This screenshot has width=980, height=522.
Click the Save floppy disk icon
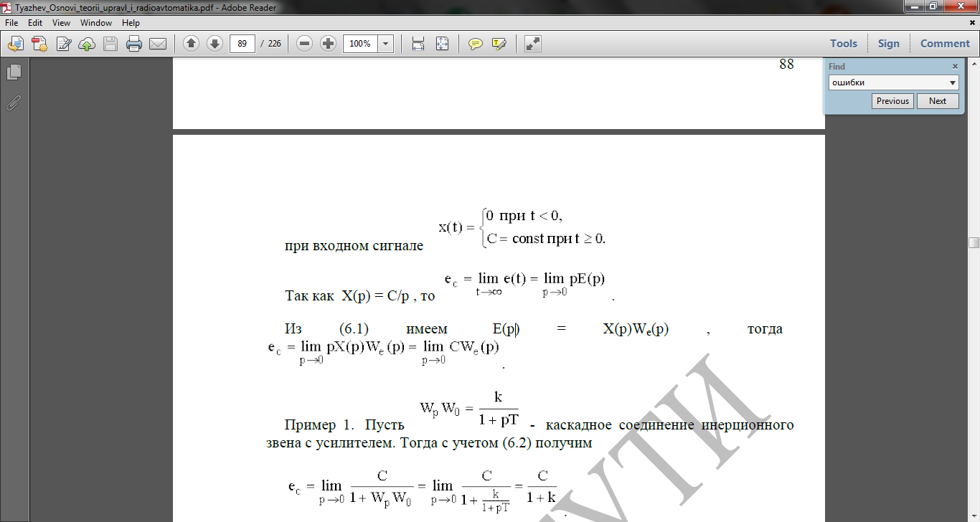pyautogui.click(x=110, y=44)
